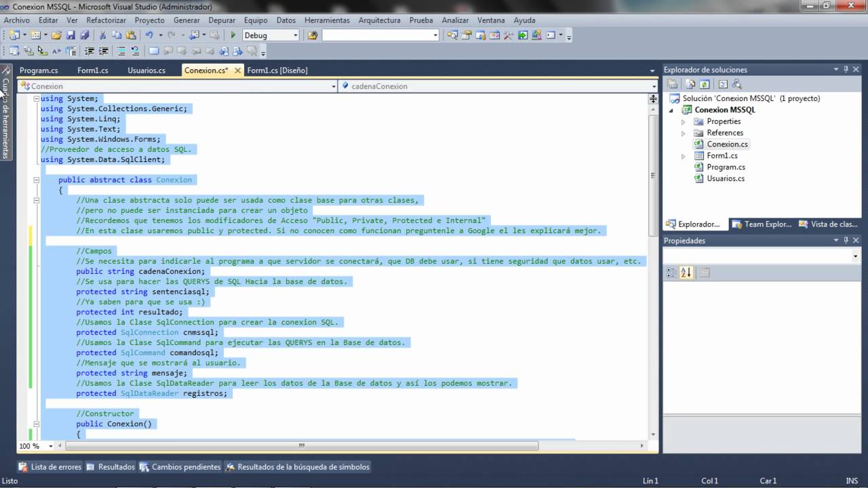Close the Conexion.cs* tab
The height and width of the screenshot is (488, 868).
(x=238, y=70)
